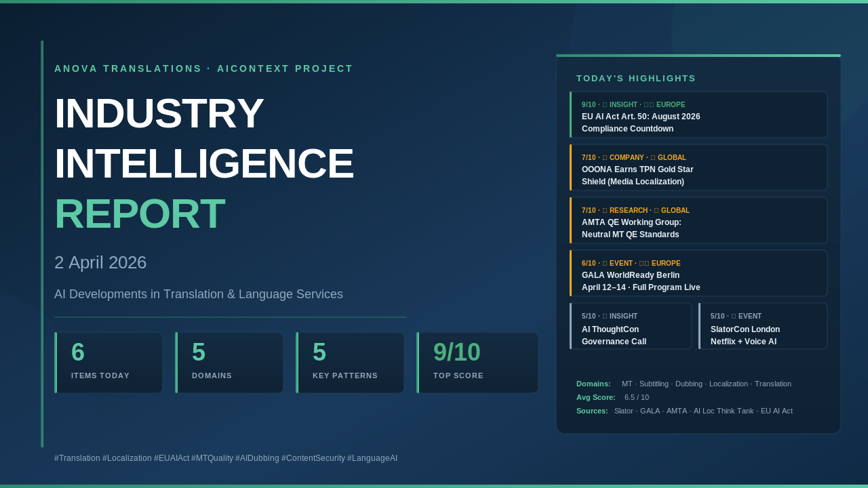This screenshot has width=868, height=488.
Task: Click the Items Today stat card
Action: pos(108,363)
